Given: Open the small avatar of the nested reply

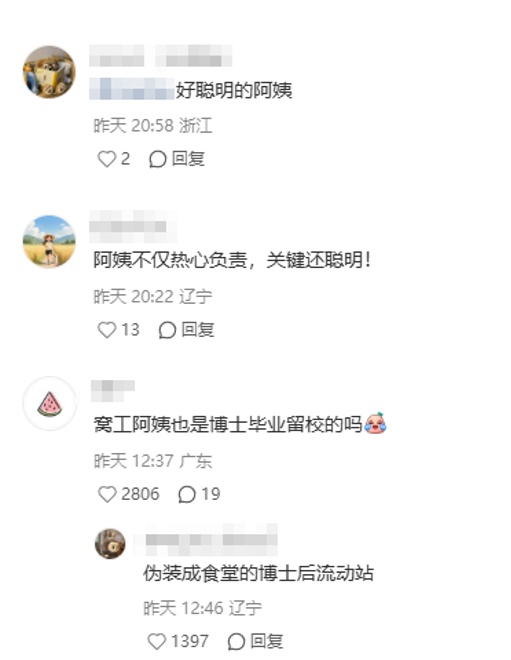Looking at the screenshot, I should tap(110, 544).
